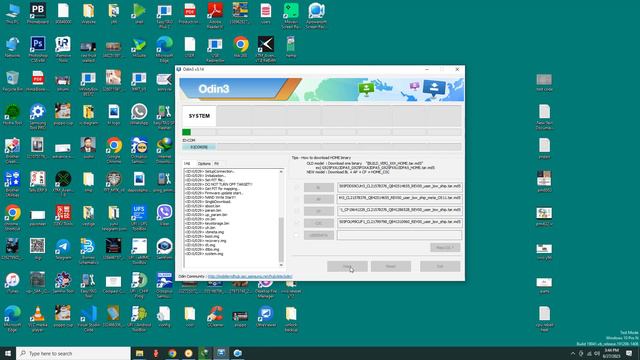Click the CP file button in Odin
640x360 pixels.
318,211
